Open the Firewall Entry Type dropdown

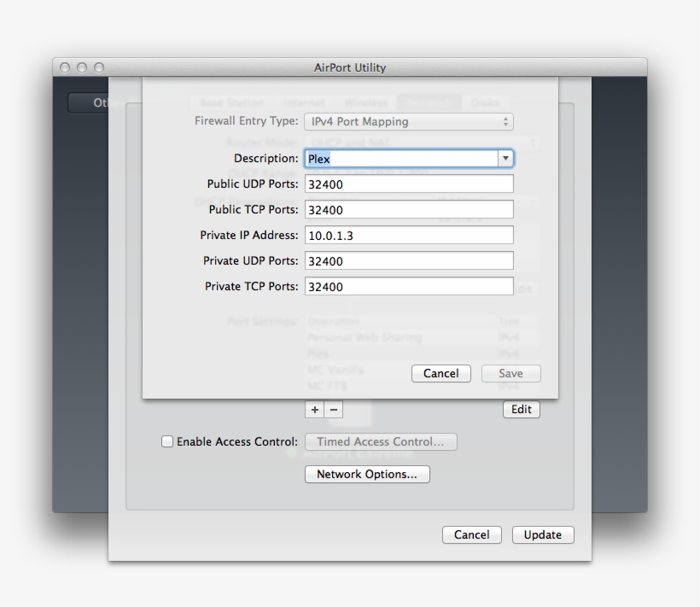click(409, 122)
